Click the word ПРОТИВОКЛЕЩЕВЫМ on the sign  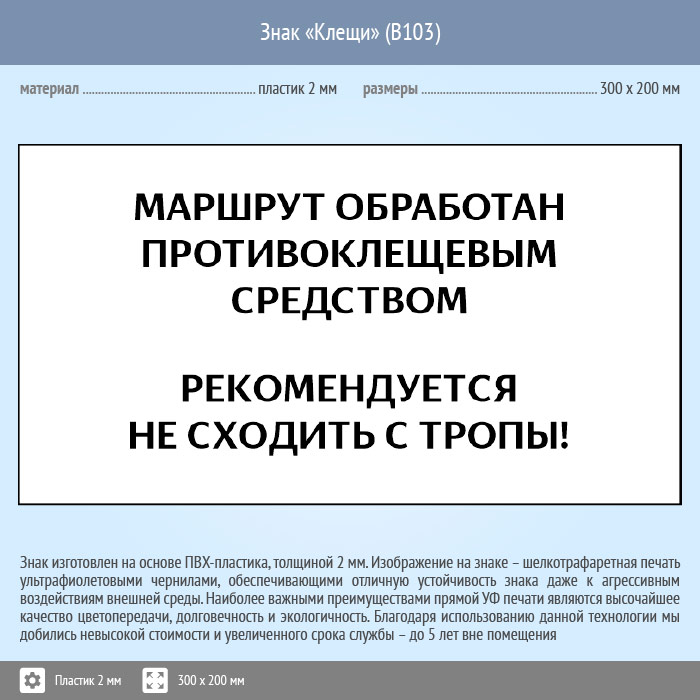(349, 254)
